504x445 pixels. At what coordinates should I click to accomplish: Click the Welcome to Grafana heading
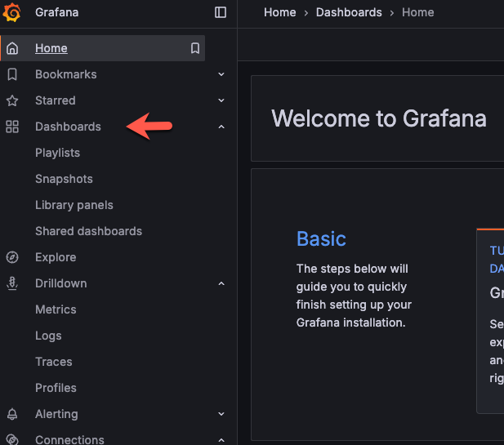coord(379,118)
